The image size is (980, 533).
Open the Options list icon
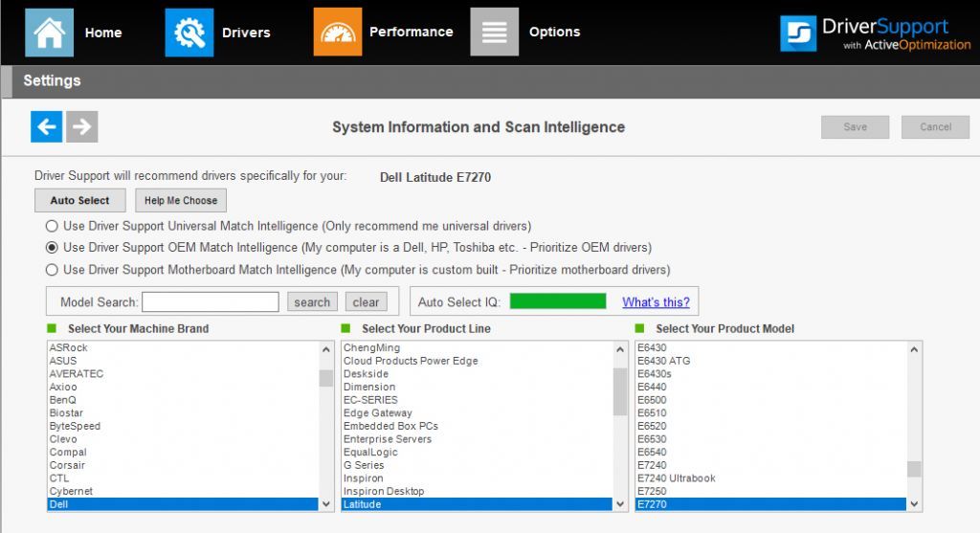pos(495,32)
